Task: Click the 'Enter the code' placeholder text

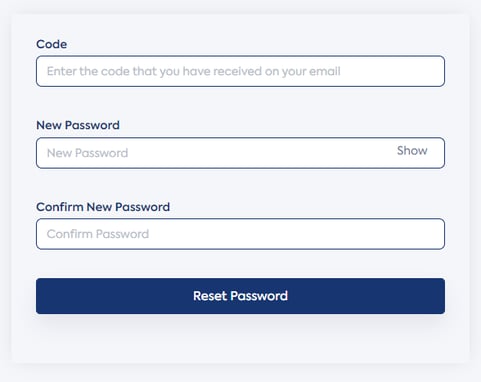Action: 194,71
